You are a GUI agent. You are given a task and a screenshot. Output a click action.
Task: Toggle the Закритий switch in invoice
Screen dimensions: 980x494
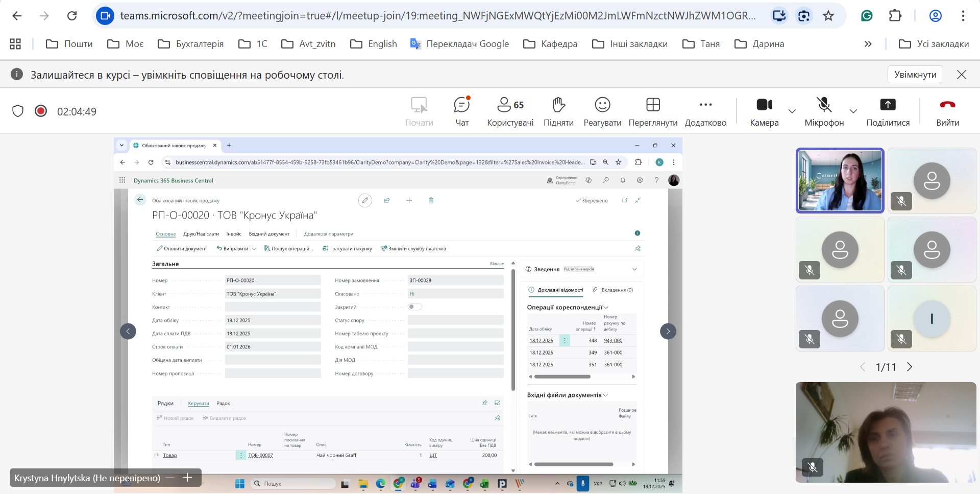point(415,307)
